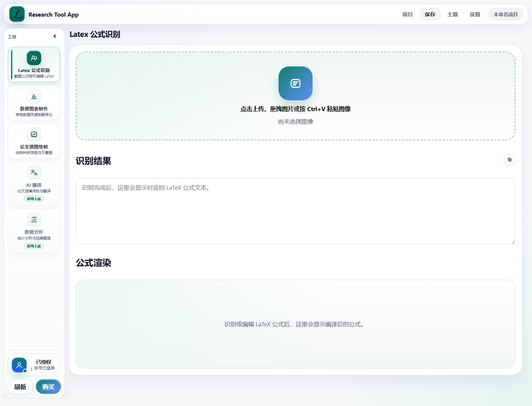Click the 未命名项目 project name button
The height and width of the screenshot is (406, 532).
(x=506, y=14)
